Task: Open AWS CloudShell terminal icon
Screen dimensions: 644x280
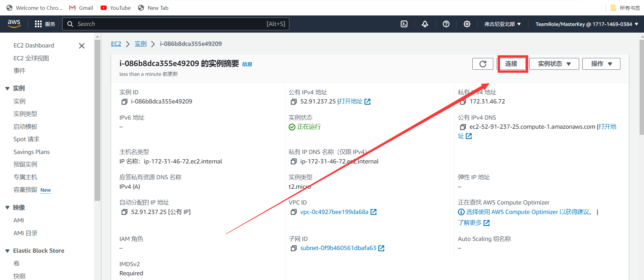Action: click(x=404, y=24)
